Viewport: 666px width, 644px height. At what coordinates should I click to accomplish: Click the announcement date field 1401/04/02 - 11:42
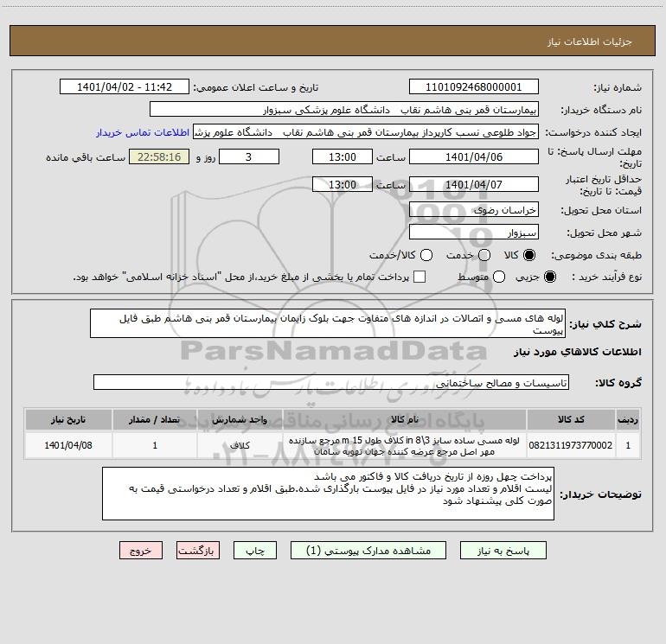125,87
